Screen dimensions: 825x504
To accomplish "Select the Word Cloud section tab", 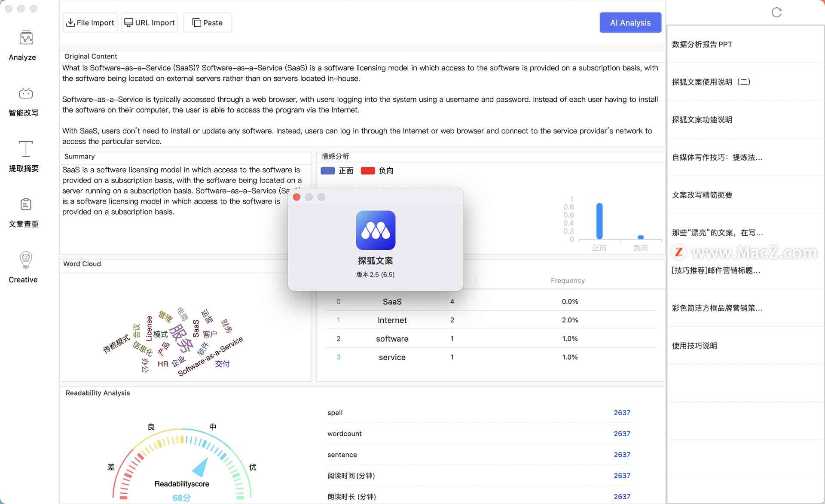I will [x=82, y=263].
